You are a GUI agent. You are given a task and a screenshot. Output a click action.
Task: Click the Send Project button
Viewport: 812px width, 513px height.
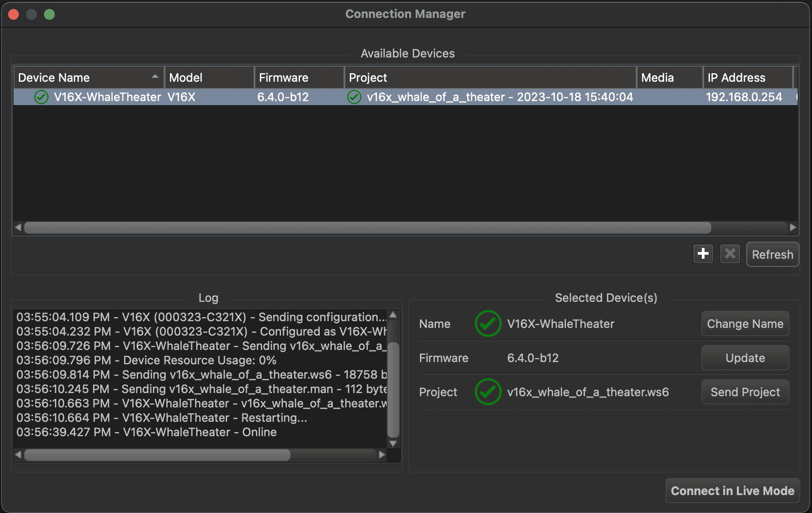click(x=745, y=392)
